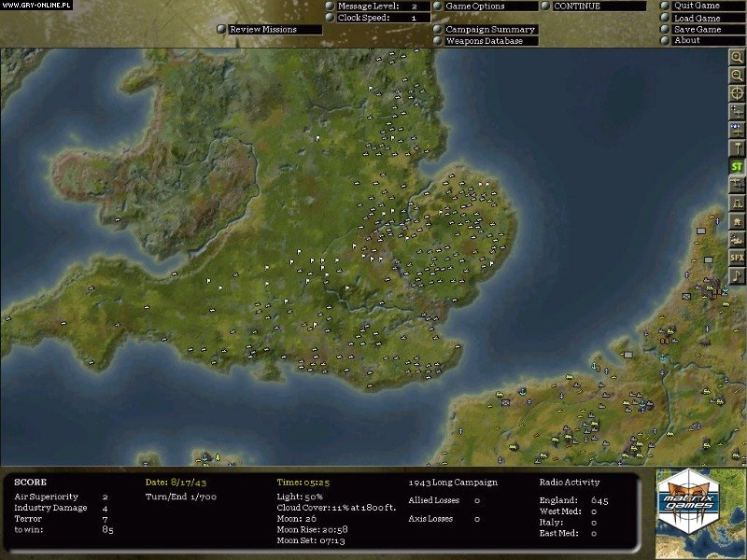The image size is (747, 560).
Task: Click the city buildings icon on the sidebar
Action: click(738, 220)
